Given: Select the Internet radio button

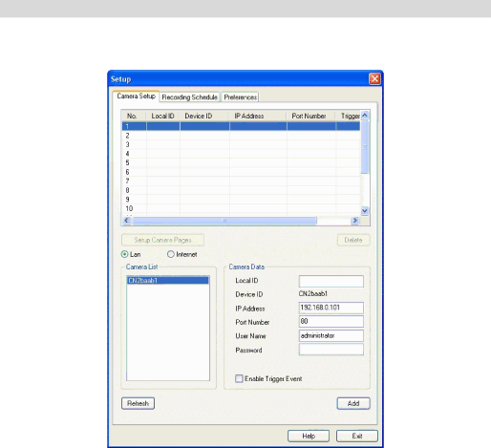Looking at the screenshot, I should (171, 254).
